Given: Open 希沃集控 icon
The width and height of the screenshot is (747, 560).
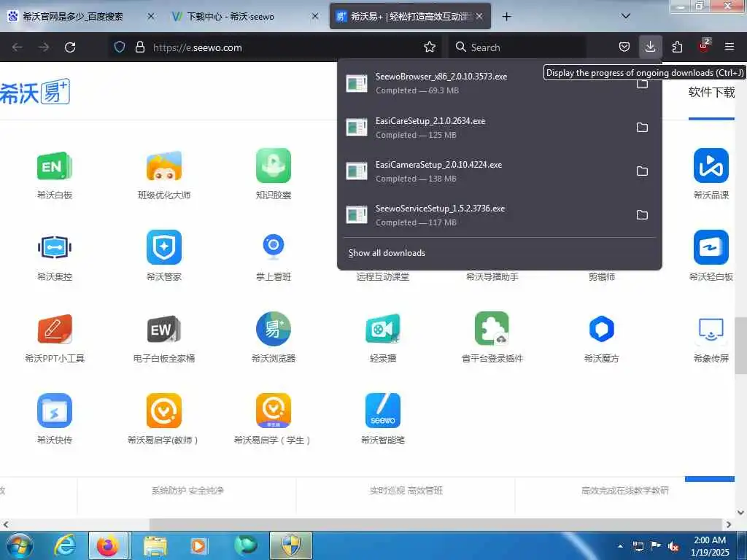Looking at the screenshot, I should click(x=54, y=247).
